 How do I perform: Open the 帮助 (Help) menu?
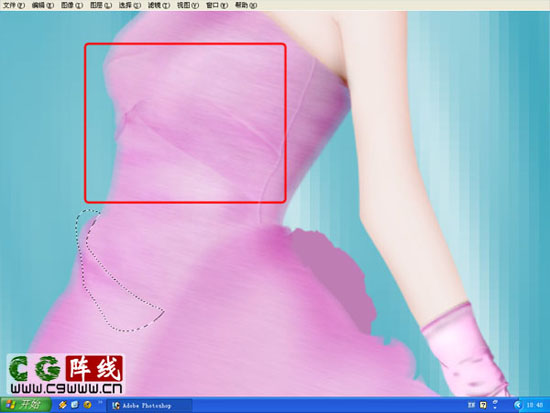click(x=246, y=5)
